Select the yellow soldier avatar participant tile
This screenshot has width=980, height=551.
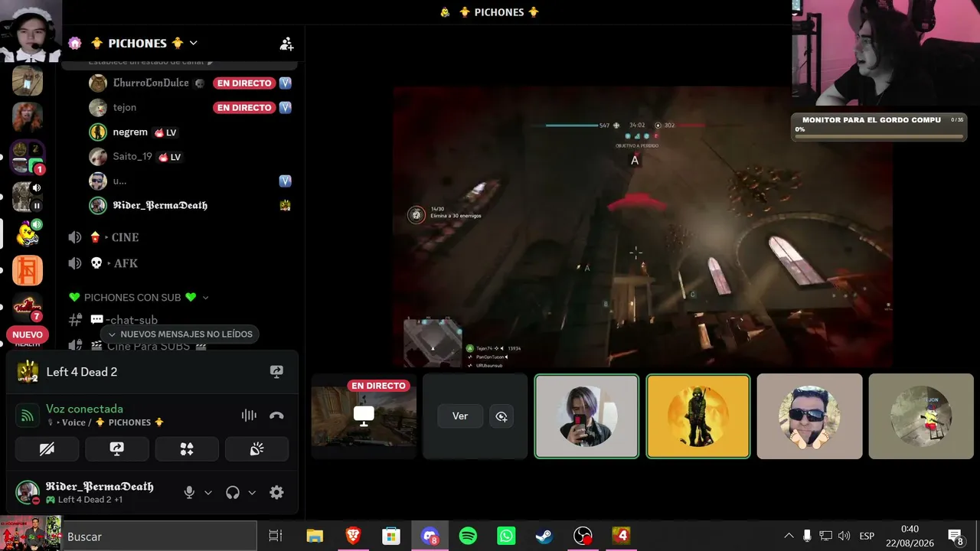pos(698,416)
